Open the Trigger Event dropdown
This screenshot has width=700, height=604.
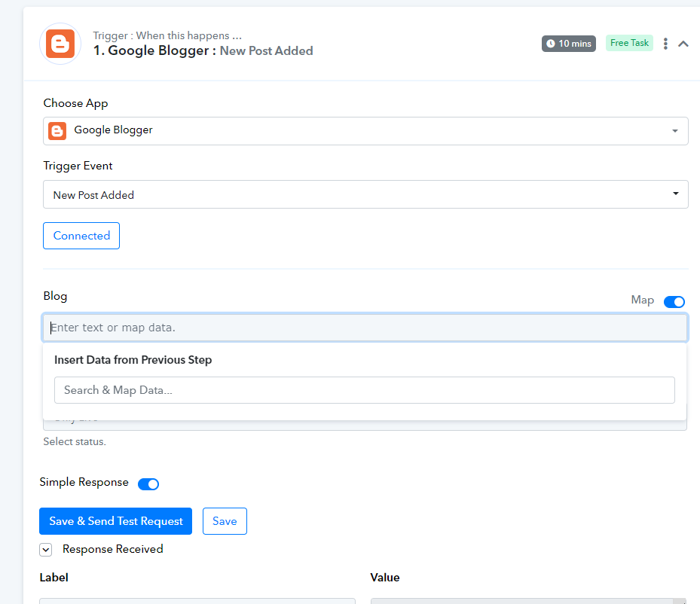(x=365, y=194)
